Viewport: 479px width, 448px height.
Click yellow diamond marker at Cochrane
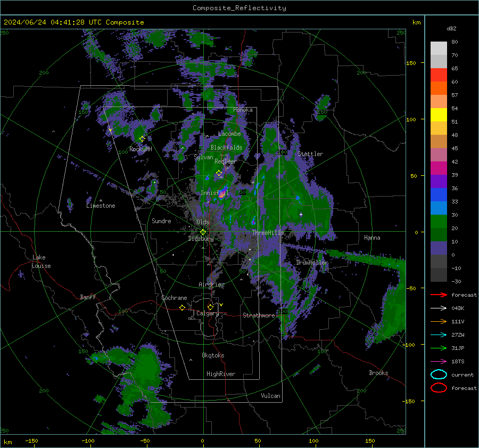coord(183,307)
